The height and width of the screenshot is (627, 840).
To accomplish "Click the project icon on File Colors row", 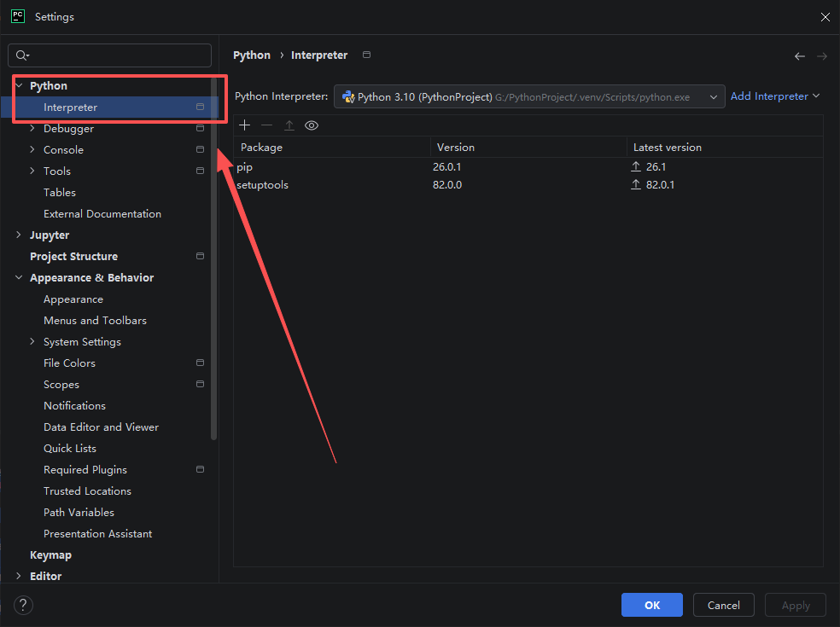I will (x=201, y=363).
